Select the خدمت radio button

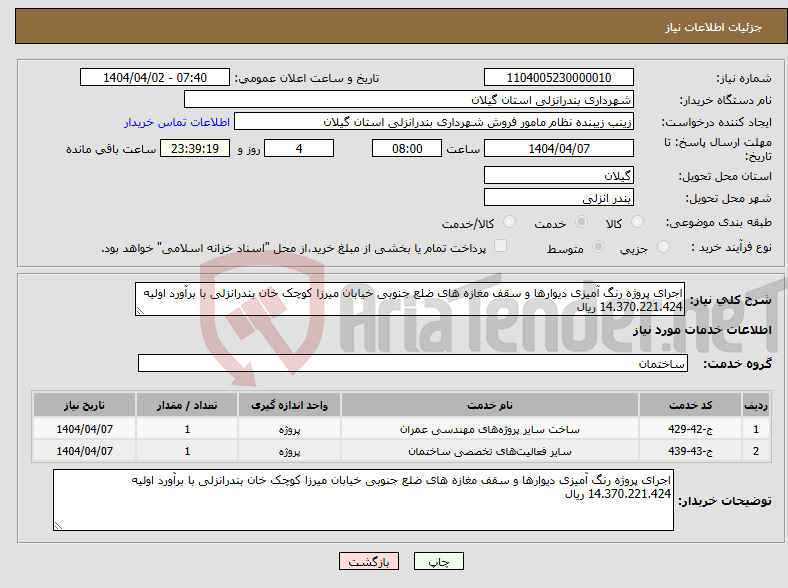(x=581, y=222)
